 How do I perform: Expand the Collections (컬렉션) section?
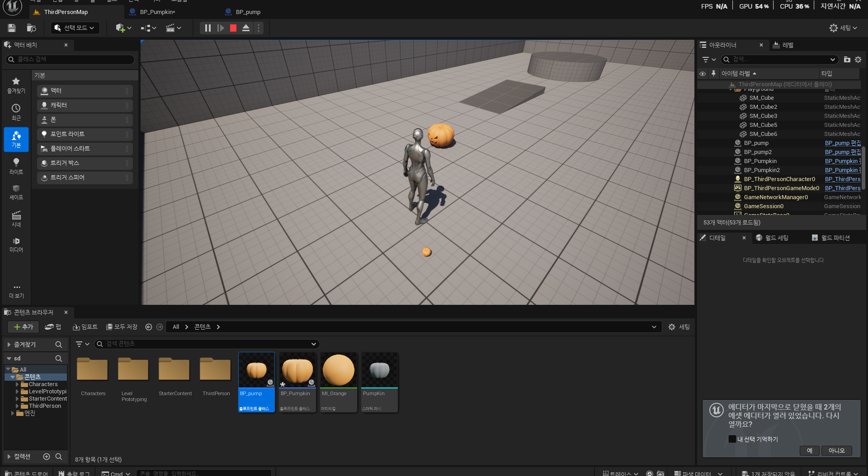coord(9,457)
